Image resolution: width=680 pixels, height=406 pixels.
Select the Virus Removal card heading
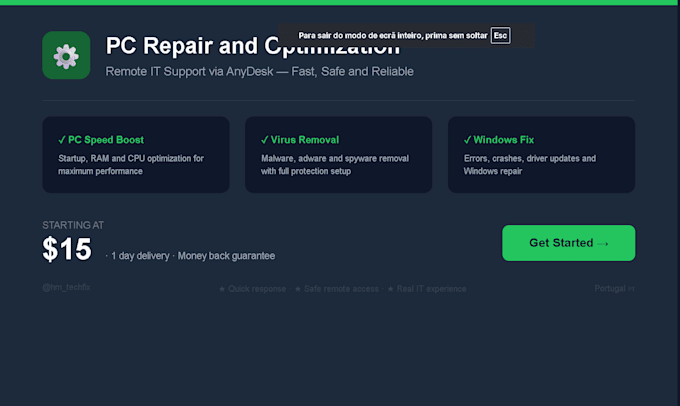click(300, 140)
